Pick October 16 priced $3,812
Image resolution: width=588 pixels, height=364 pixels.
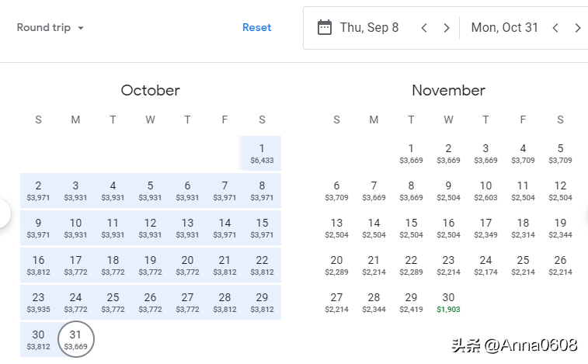[38, 265]
